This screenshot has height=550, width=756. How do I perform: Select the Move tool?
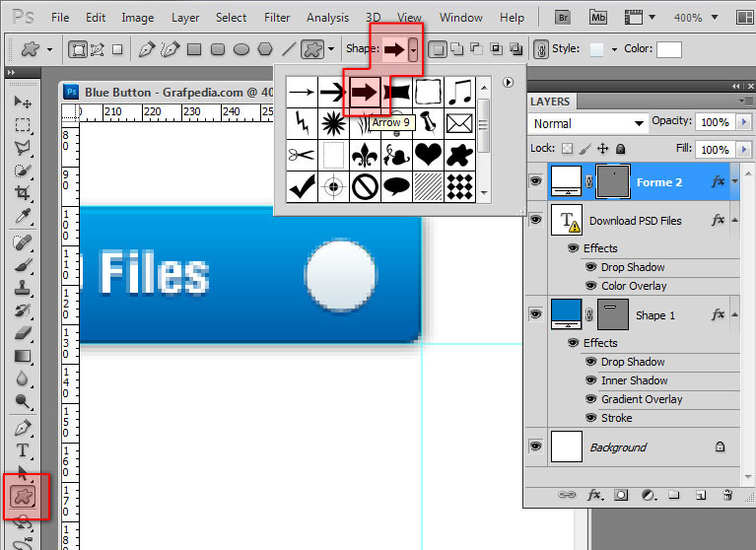point(23,102)
